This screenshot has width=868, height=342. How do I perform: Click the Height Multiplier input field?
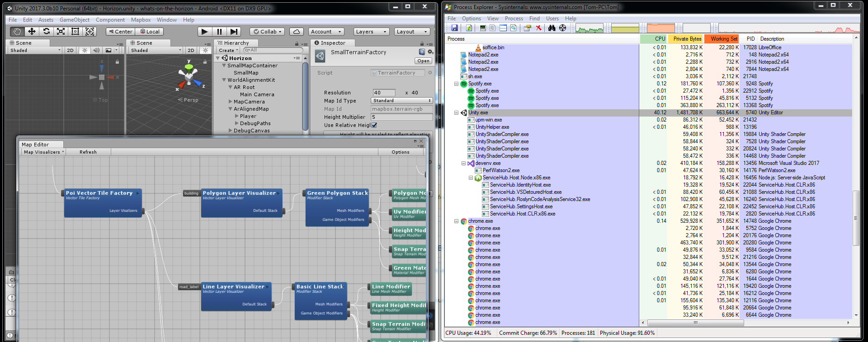[402, 117]
